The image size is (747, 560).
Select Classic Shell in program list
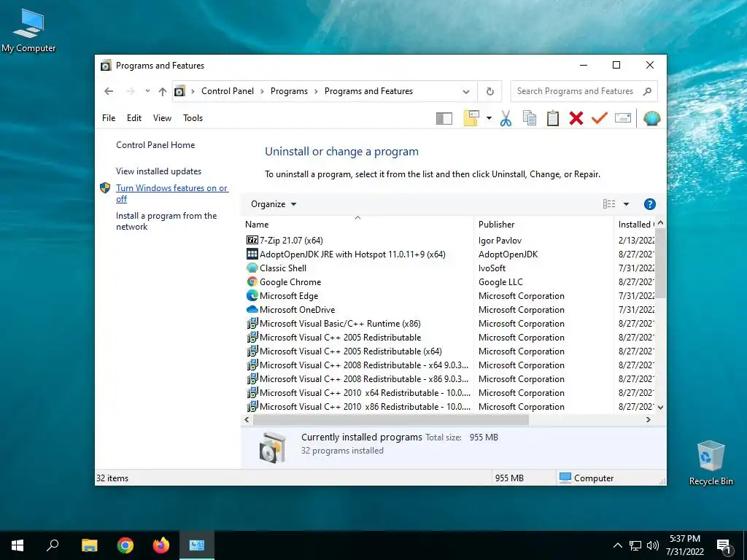click(x=282, y=268)
